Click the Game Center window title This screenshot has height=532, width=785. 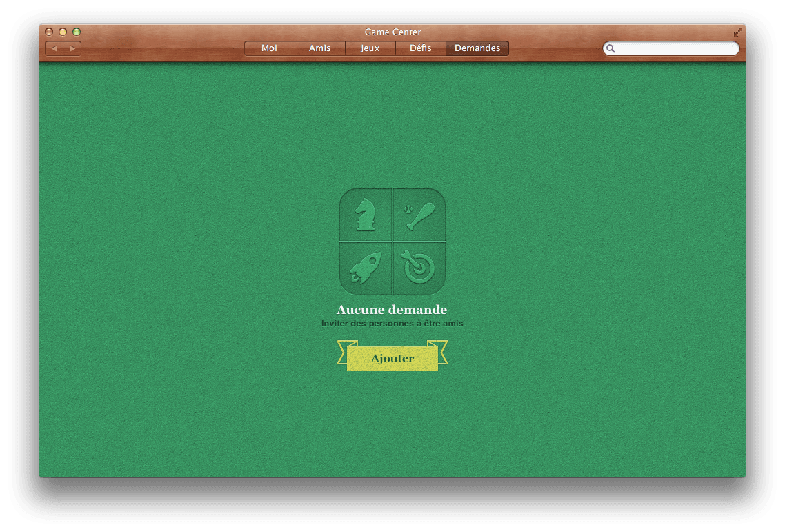click(392, 32)
